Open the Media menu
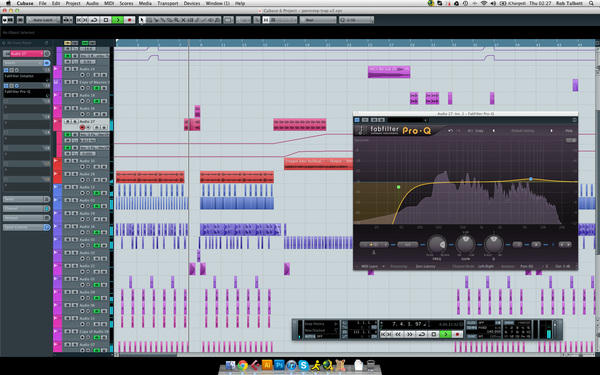Image resolution: width=600 pixels, height=375 pixels. tap(145, 3)
